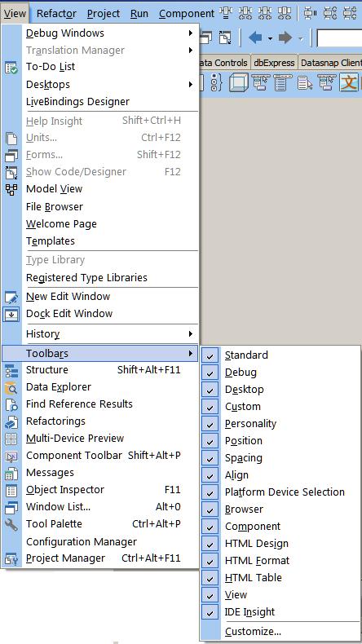Viewport: 362px width, 644px height.
Task: Click the Object Inspector icon
Action: pyautogui.click(x=11, y=490)
